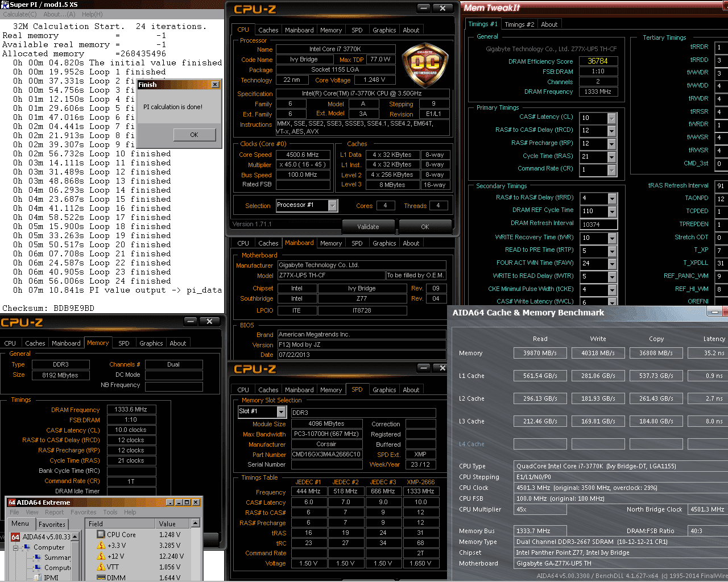The width and height of the screenshot is (728, 582).
Task: Click the Super PI title bar icon
Action: [5, 4]
